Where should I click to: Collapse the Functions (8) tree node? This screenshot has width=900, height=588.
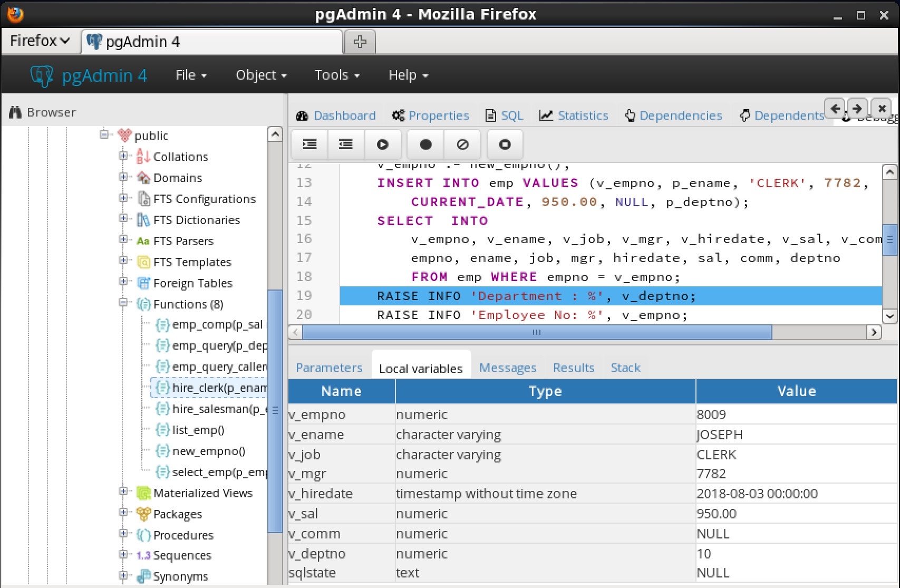click(123, 303)
